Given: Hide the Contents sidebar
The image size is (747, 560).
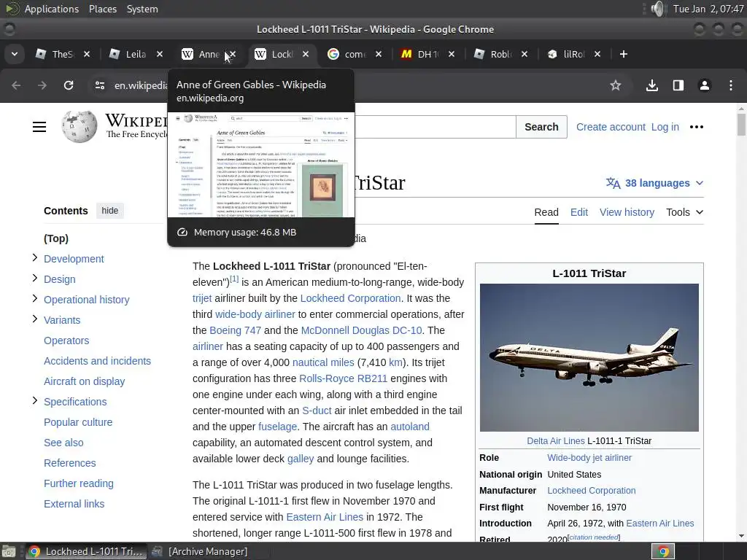Looking at the screenshot, I should pos(110,211).
